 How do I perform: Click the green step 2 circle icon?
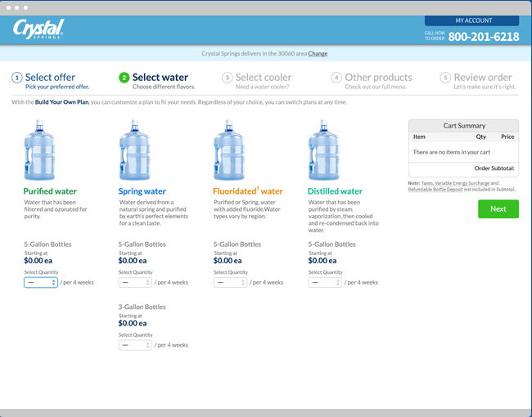(124, 78)
